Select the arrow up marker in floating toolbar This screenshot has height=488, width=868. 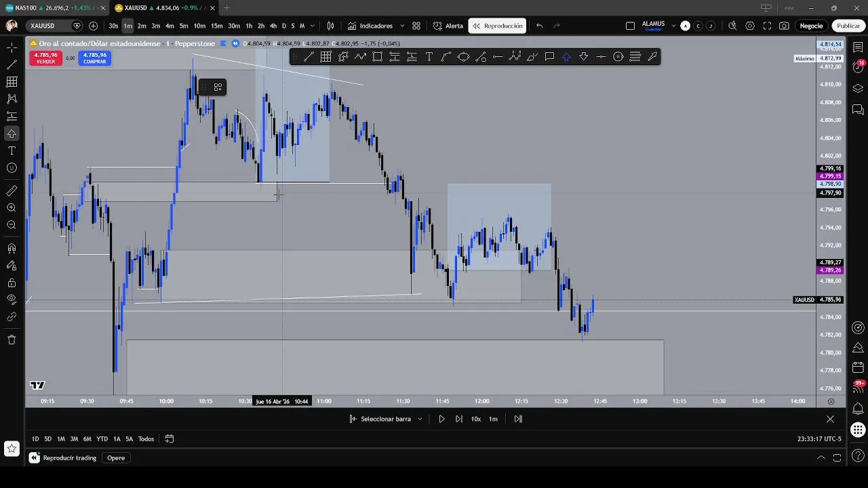[566, 57]
